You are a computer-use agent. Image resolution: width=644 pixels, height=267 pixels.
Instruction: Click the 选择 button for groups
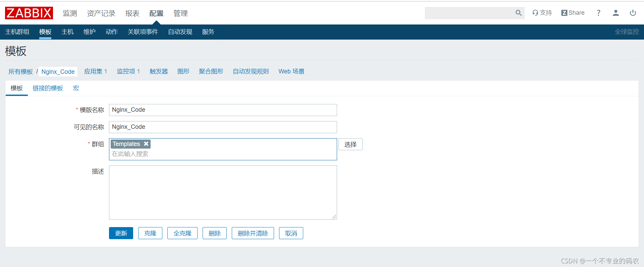[351, 144]
